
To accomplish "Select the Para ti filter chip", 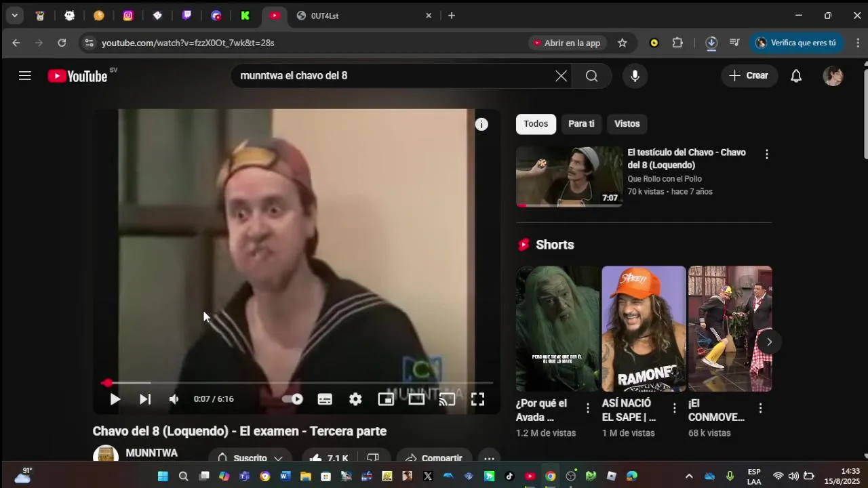I will pos(581,124).
